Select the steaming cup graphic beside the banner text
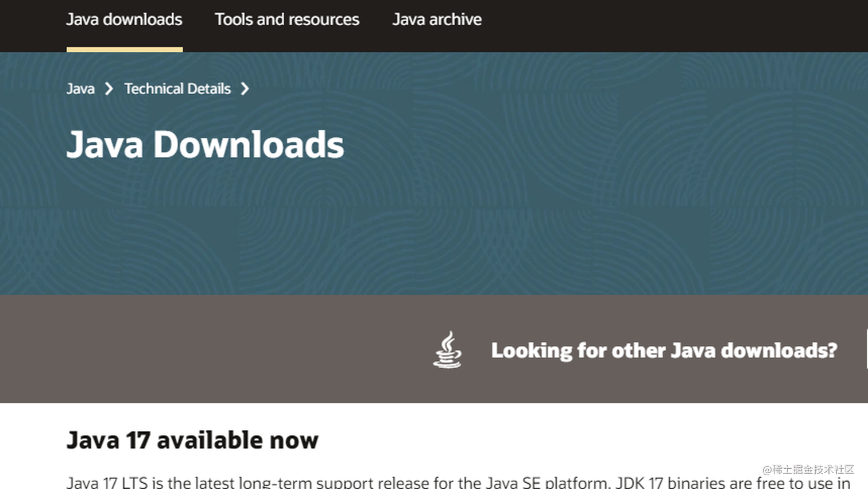The height and width of the screenshot is (489, 868). tap(447, 350)
